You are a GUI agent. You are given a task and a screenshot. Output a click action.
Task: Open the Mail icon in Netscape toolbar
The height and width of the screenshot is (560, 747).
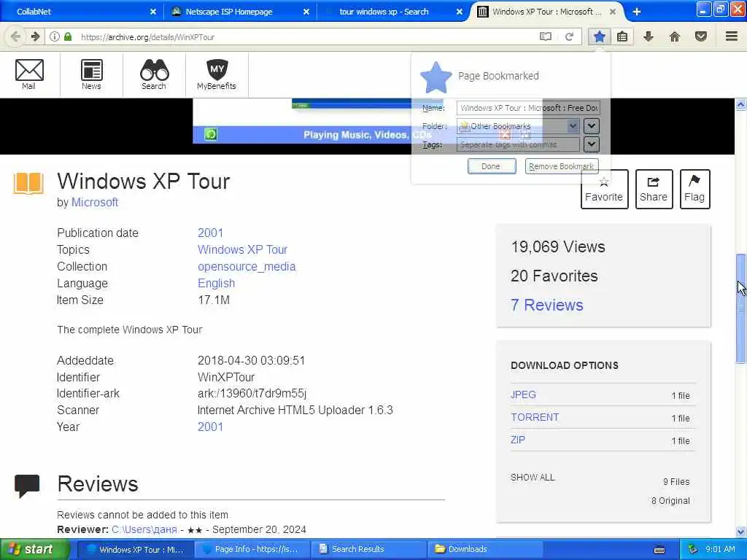tap(29, 74)
